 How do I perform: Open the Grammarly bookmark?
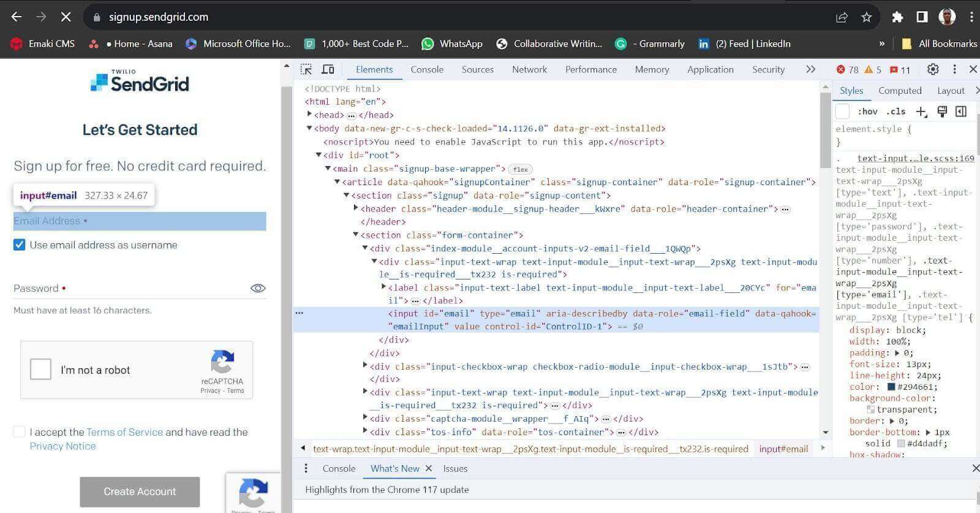(650, 44)
